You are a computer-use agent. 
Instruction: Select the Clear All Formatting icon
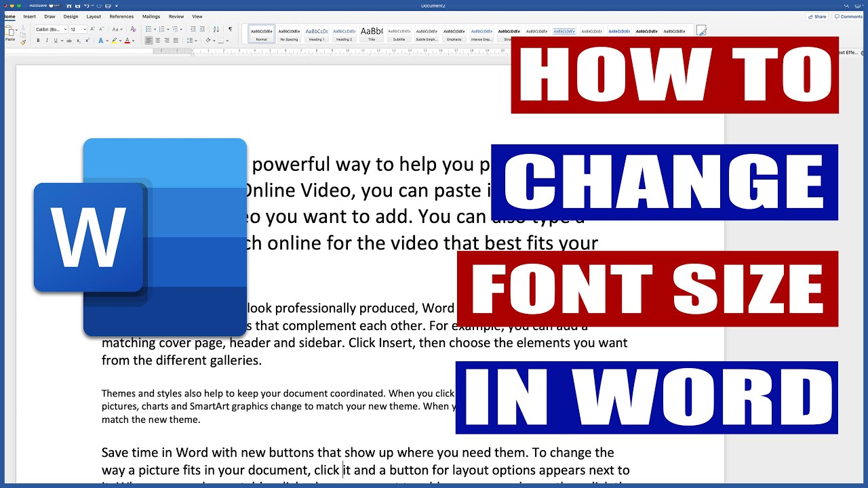134,28
